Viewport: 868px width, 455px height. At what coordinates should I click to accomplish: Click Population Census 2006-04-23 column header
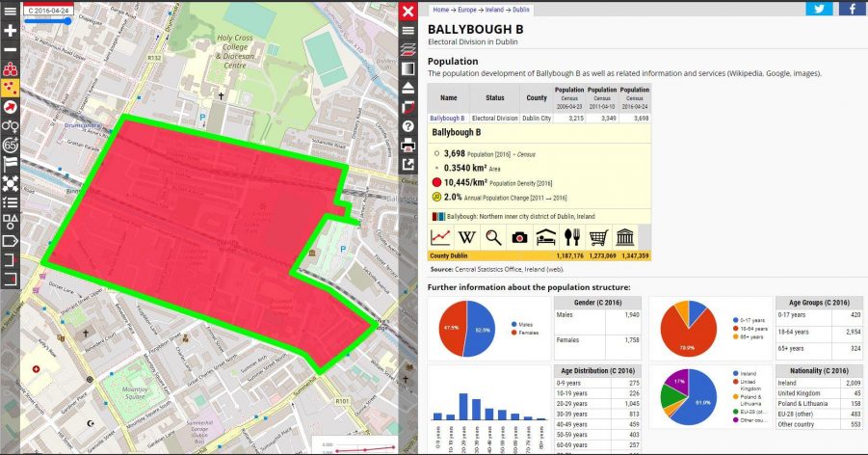(x=569, y=98)
